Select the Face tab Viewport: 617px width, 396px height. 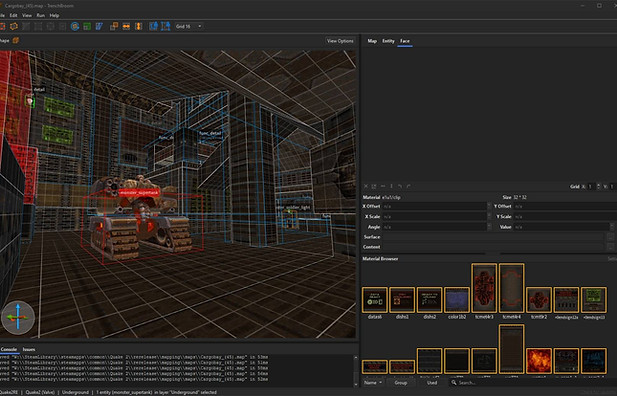pyautogui.click(x=405, y=41)
